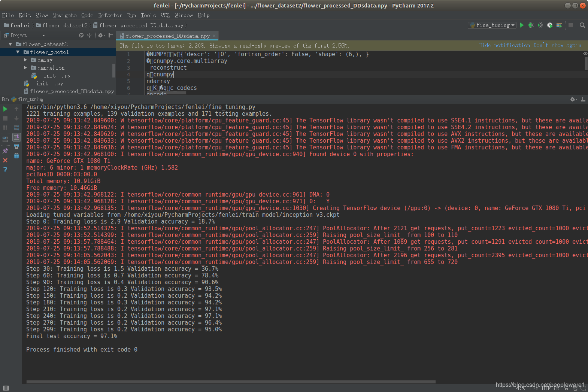Open the File menu
Image resolution: width=588 pixels, height=392 pixels.
click(x=8, y=15)
